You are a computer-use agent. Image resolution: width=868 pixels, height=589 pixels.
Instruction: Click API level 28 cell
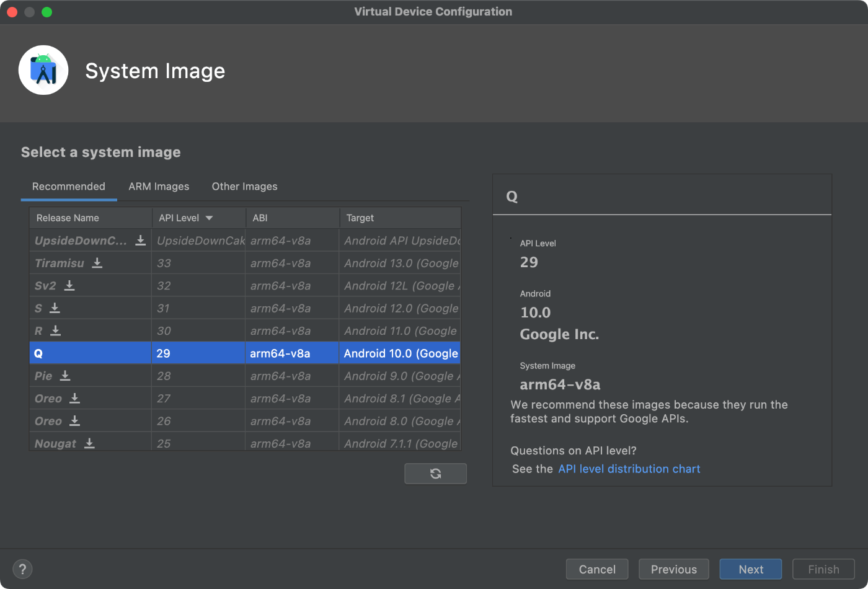click(199, 376)
